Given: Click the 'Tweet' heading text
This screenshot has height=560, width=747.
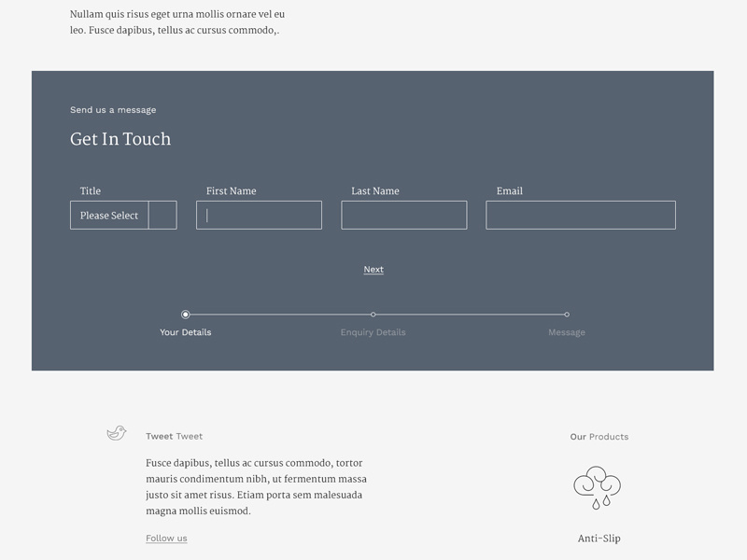Looking at the screenshot, I should coord(174,437).
